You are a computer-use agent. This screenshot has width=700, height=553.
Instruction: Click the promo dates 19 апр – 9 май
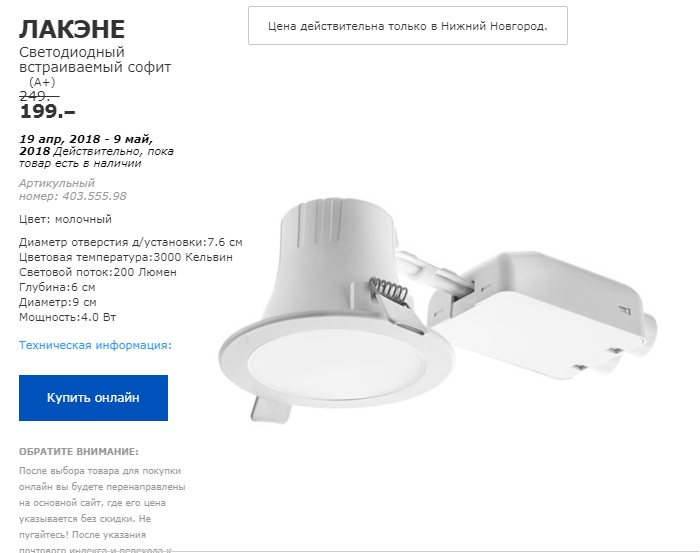click(x=86, y=145)
